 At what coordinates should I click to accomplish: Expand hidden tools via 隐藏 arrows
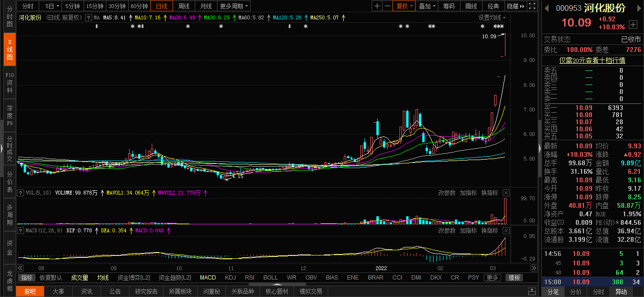tap(516, 6)
